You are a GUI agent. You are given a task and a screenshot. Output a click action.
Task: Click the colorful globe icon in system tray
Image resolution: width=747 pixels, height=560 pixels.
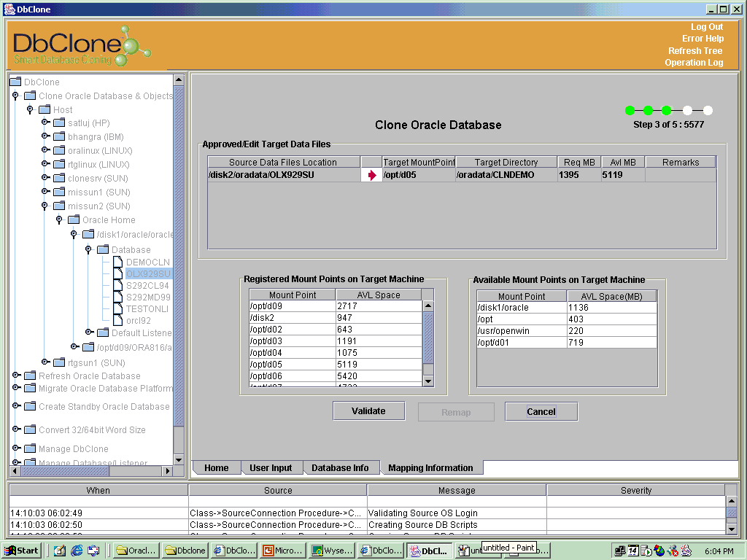659,551
